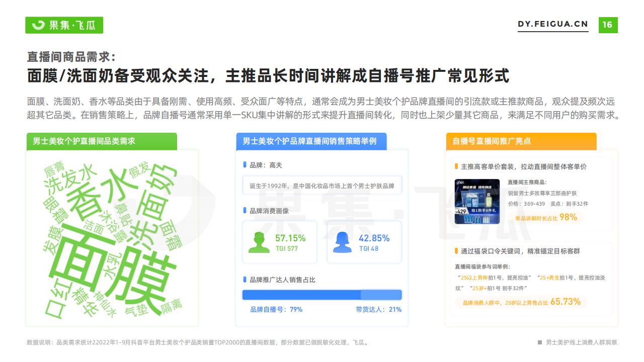Click the orange bullet beside 主推高客单价套装
The height and width of the screenshot is (362, 644).
456,166
